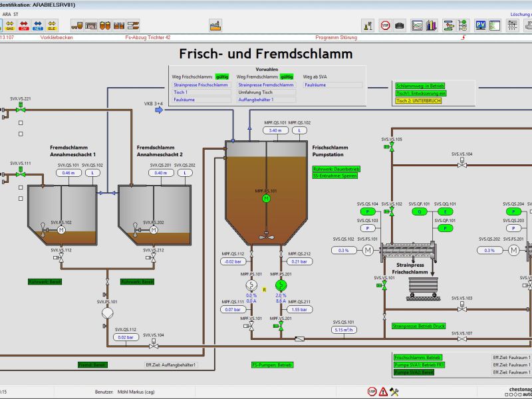Open the factory plant overview icon
This screenshot has width=532, height=399.
[215, 25]
